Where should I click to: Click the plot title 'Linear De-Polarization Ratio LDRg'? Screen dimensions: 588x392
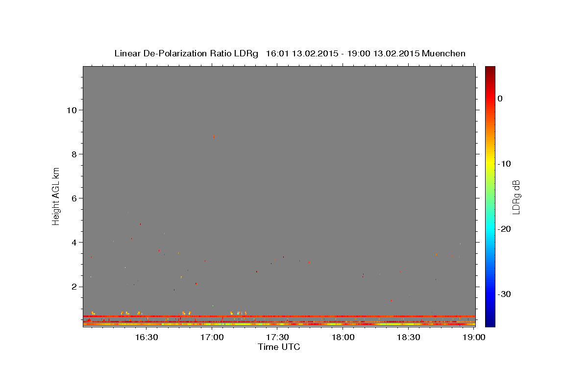pos(186,53)
